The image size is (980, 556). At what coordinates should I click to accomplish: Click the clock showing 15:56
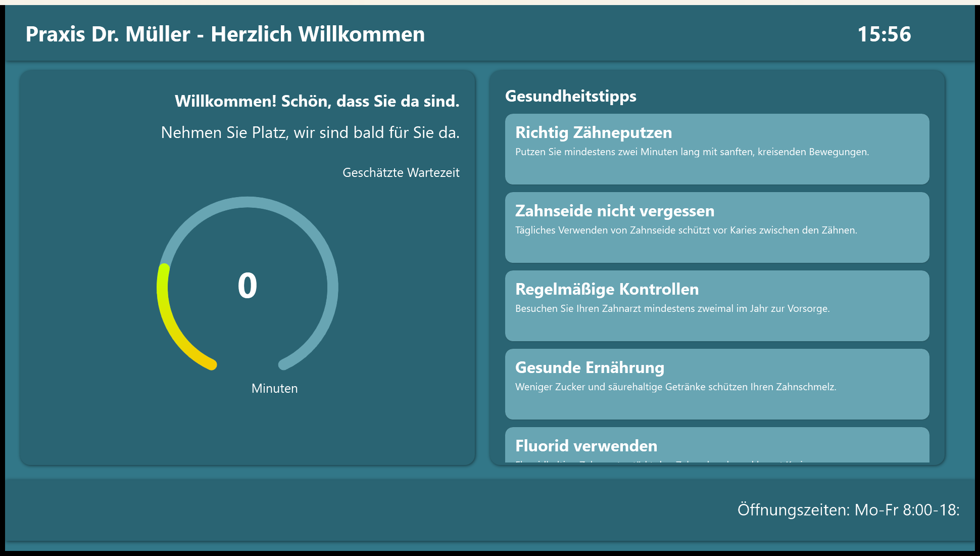885,34
